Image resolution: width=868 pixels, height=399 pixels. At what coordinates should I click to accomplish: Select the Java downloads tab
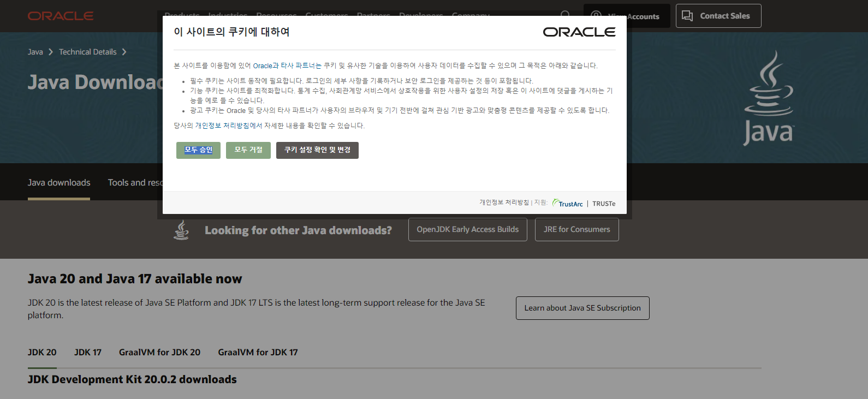click(59, 183)
